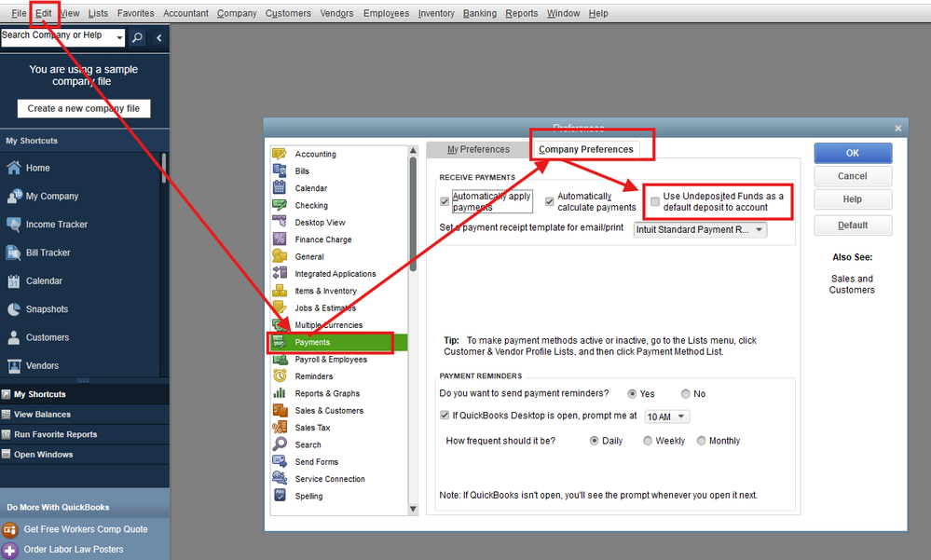Click the Sales & Customers icon
Viewport: 931px width, 560px height.
coord(279,410)
